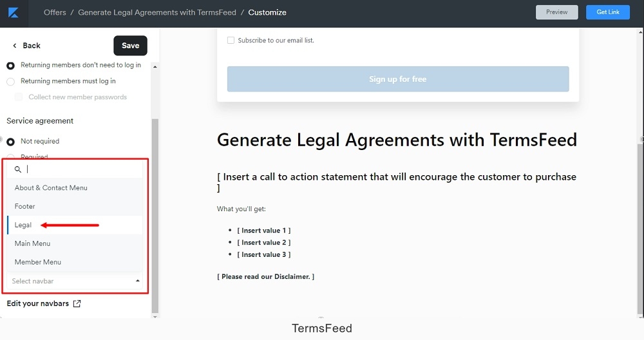Click '[ Please read our Disclaimer. ]' text
Image resolution: width=644 pixels, height=340 pixels.
click(x=266, y=276)
